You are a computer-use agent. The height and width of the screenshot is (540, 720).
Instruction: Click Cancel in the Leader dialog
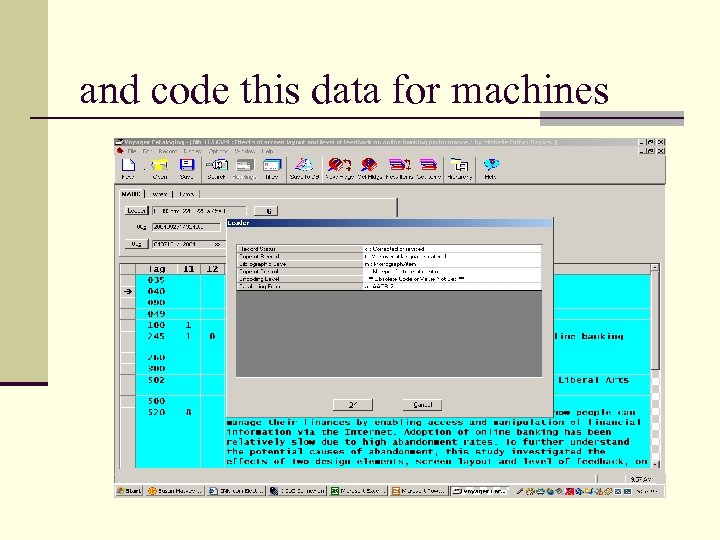tap(422, 405)
